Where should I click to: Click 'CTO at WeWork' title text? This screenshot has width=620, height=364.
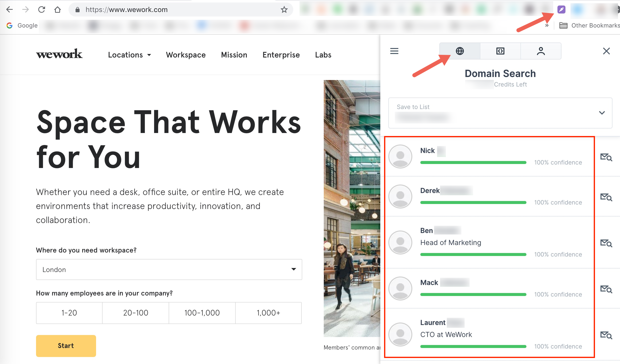pos(446,334)
